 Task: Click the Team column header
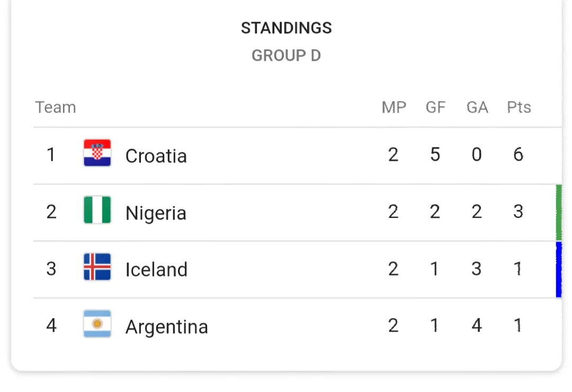point(56,107)
